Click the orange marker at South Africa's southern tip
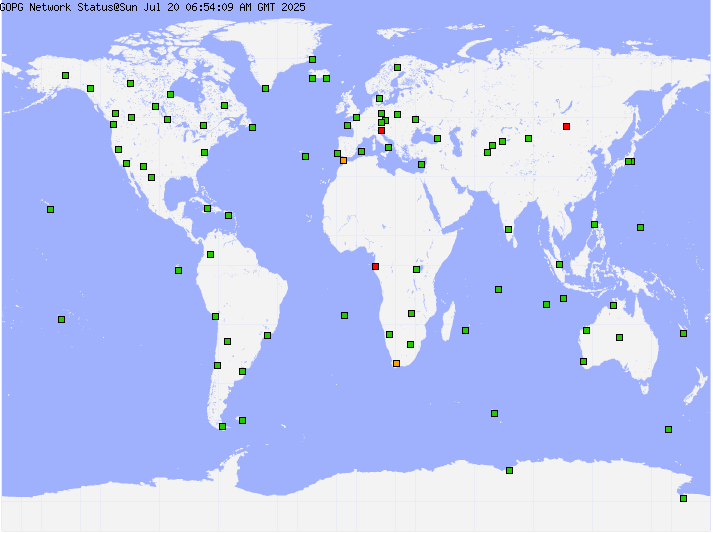 click(397, 363)
